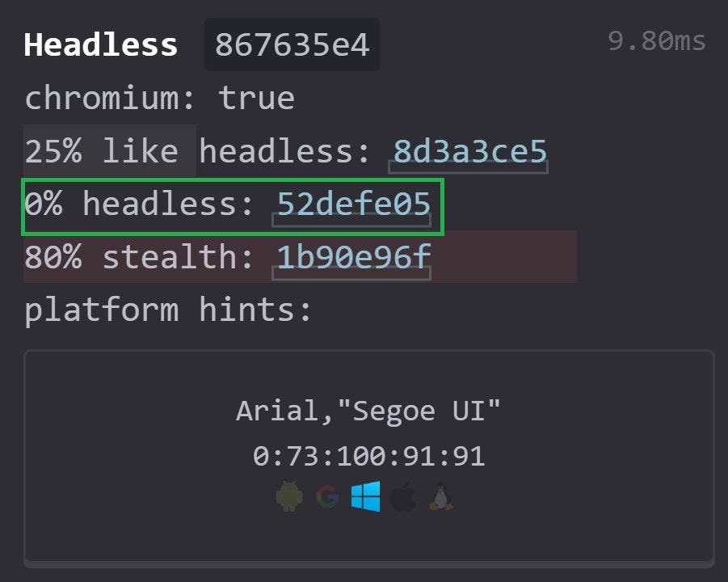Image resolution: width=728 pixels, height=582 pixels.
Task: Select the Arial Segoe UI font text
Action: click(x=368, y=411)
